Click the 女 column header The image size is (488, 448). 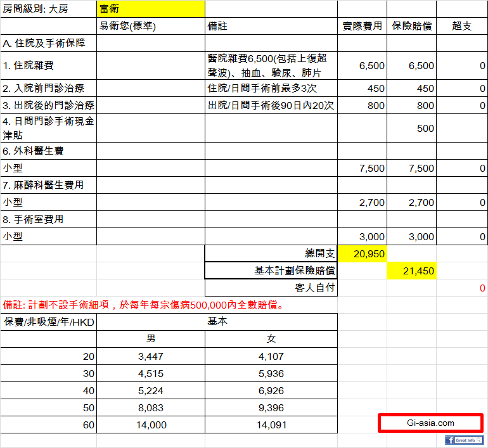271,339
